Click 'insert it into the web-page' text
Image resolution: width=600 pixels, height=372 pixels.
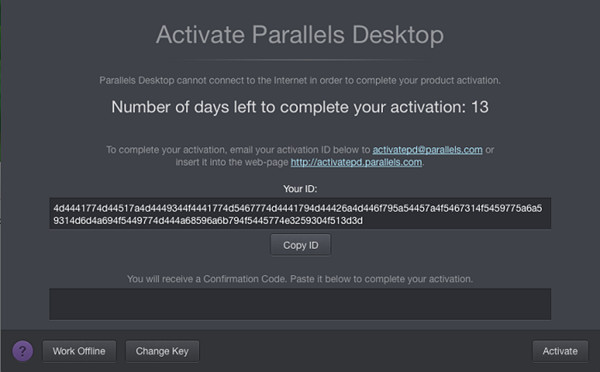tap(232, 162)
